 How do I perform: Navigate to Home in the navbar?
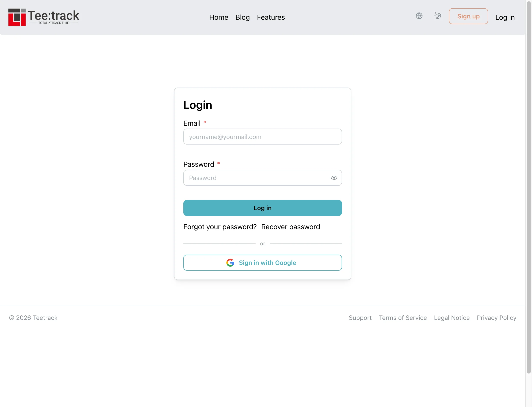[219, 17]
